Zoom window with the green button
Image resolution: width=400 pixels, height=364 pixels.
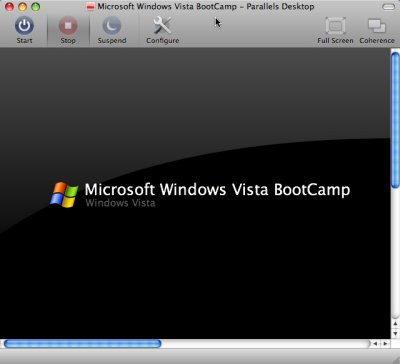(35, 7)
